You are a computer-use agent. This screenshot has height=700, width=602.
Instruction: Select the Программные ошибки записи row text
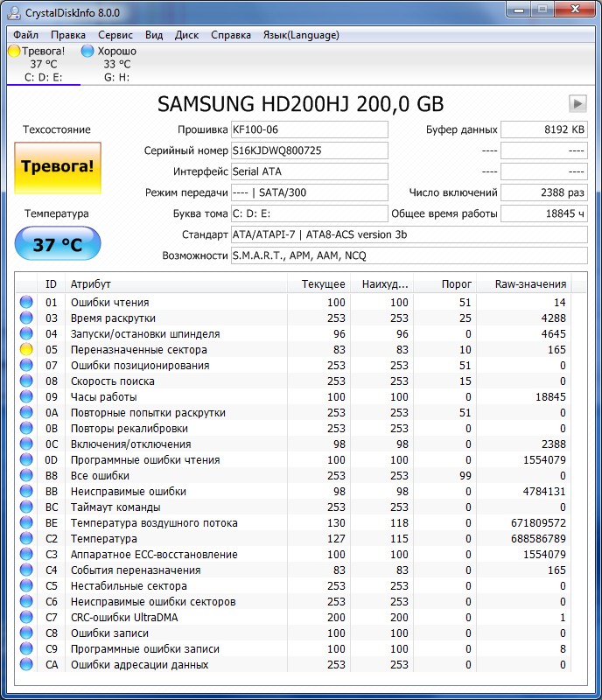[x=145, y=648]
